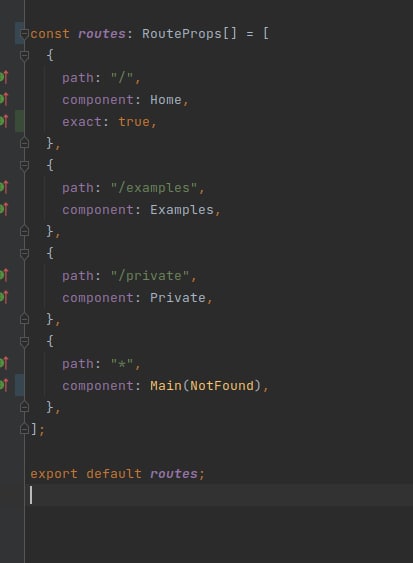
Task: Click the "/examples" string literal
Action: (154, 188)
